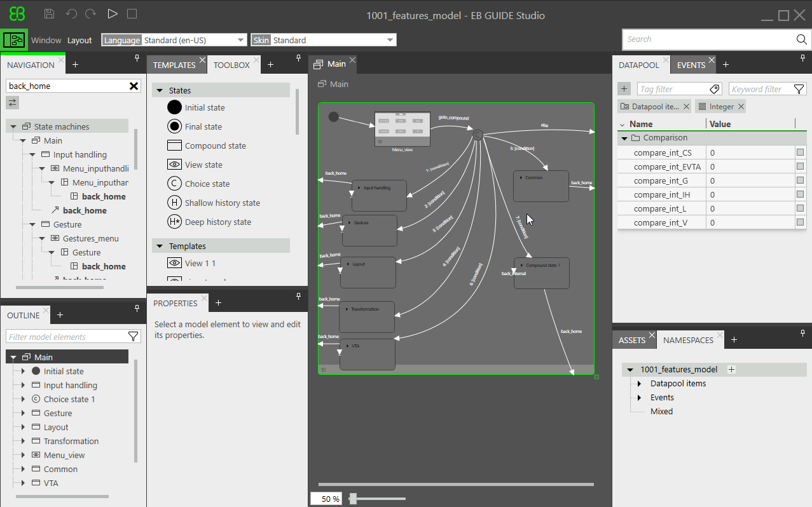Select Transformation in the Outline tree
Screen dimensions: 812x507
pos(71,441)
